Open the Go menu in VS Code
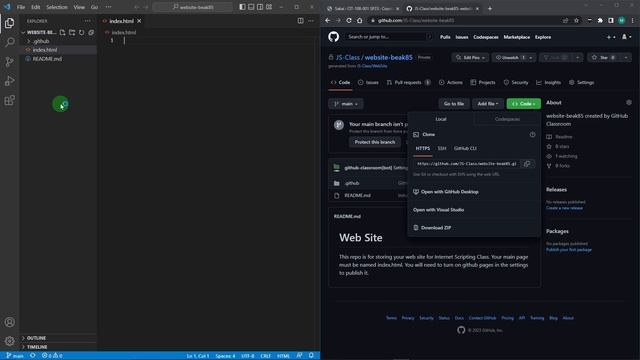Screen dimensions: 640x360 [x=94, y=7]
